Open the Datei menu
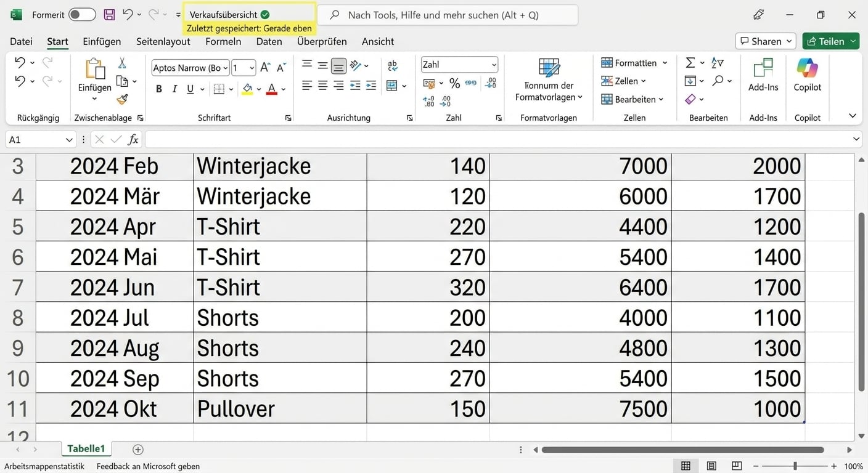 pyautogui.click(x=21, y=41)
